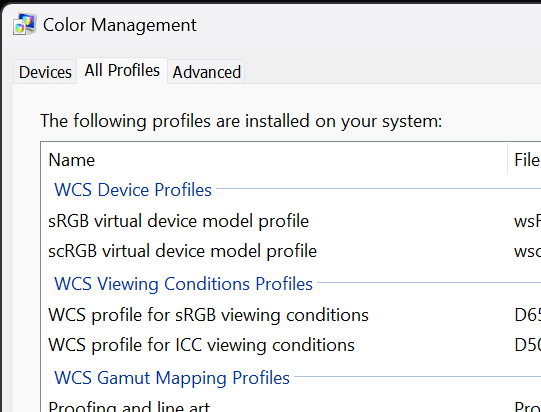Select WCS profile for sRGB viewing conditions

(291, 315)
